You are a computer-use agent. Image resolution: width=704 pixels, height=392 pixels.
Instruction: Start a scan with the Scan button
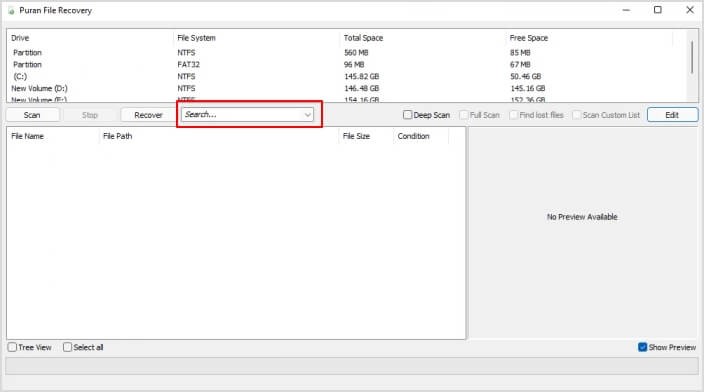coord(32,115)
